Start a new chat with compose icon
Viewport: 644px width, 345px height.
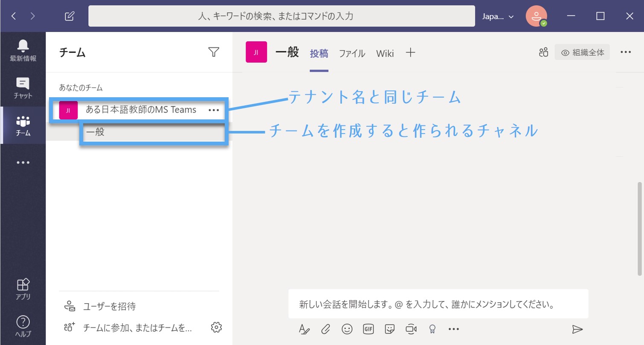tap(69, 16)
